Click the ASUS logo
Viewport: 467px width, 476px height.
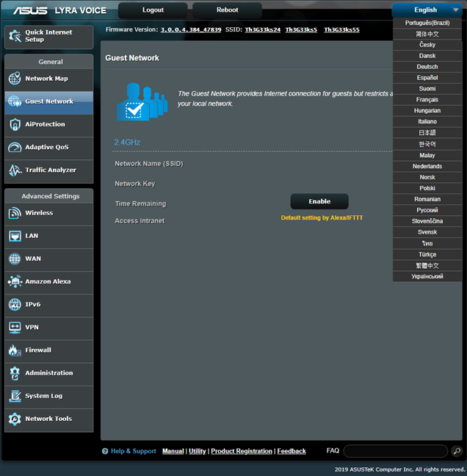coord(30,10)
